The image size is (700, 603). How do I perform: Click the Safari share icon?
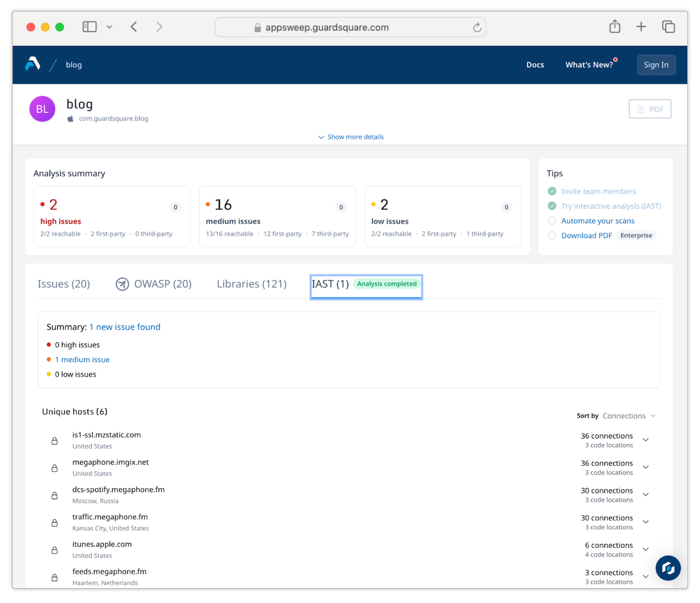[615, 26]
